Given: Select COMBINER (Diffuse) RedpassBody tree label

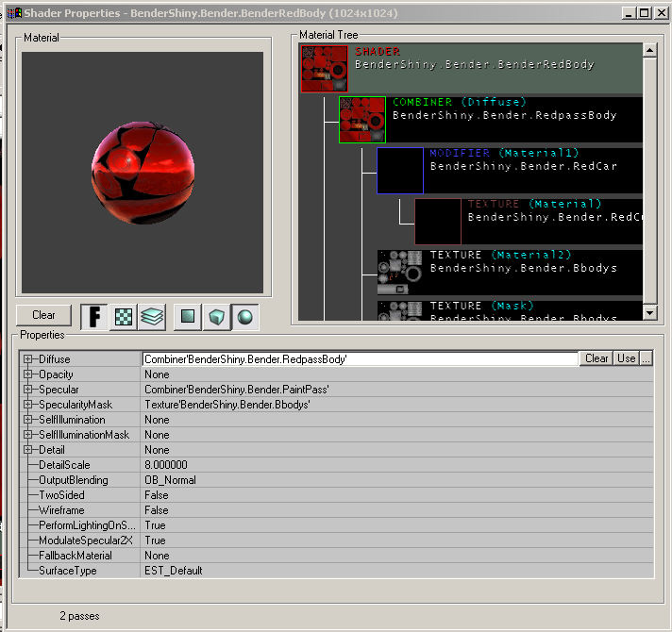Looking at the screenshot, I should 504,108.
